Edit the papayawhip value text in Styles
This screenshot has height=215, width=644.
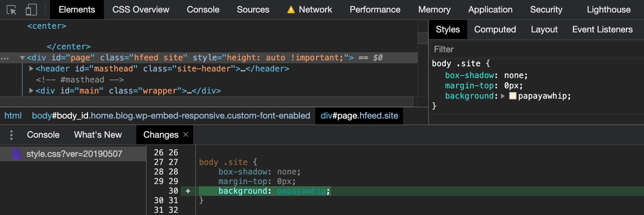click(x=543, y=96)
